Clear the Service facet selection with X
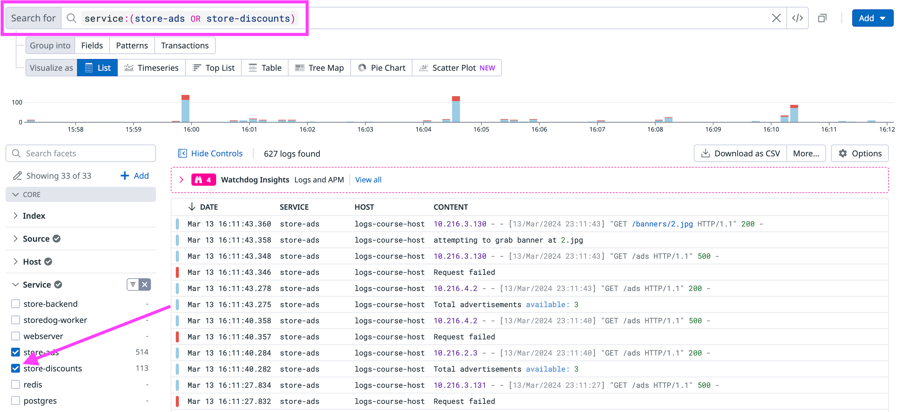This screenshot has height=412, width=900. (145, 285)
